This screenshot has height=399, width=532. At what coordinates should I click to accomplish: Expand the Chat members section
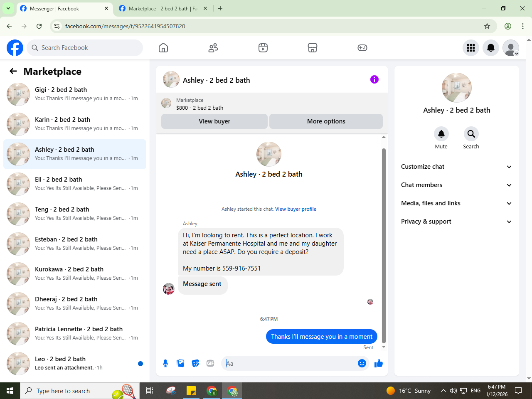456,185
